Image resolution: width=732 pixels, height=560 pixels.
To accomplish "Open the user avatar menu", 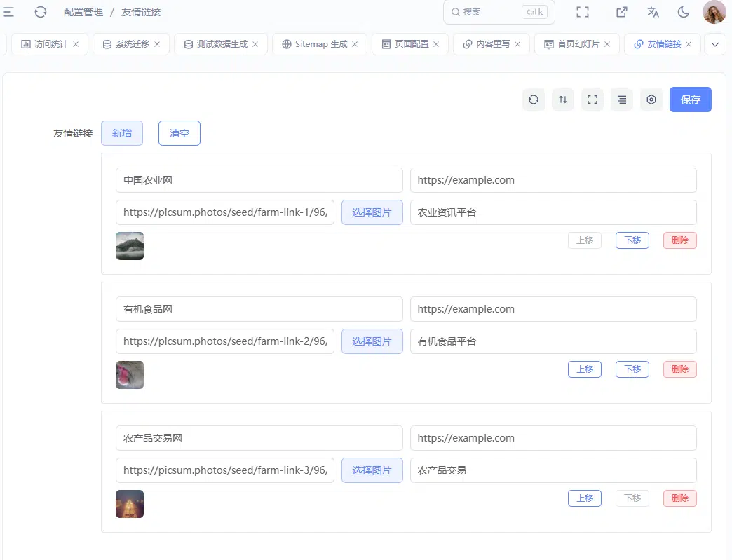I will click(x=714, y=12).
